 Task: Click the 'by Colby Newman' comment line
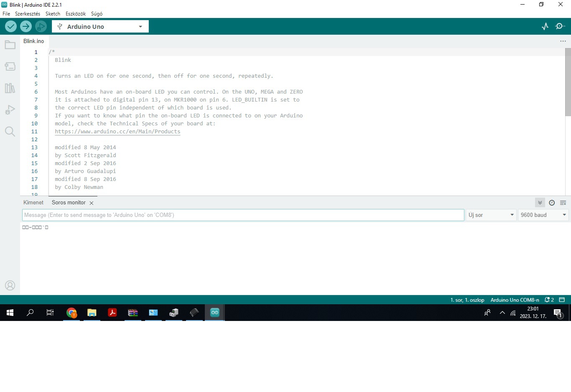pyautogui.click(x=79, y=187)
